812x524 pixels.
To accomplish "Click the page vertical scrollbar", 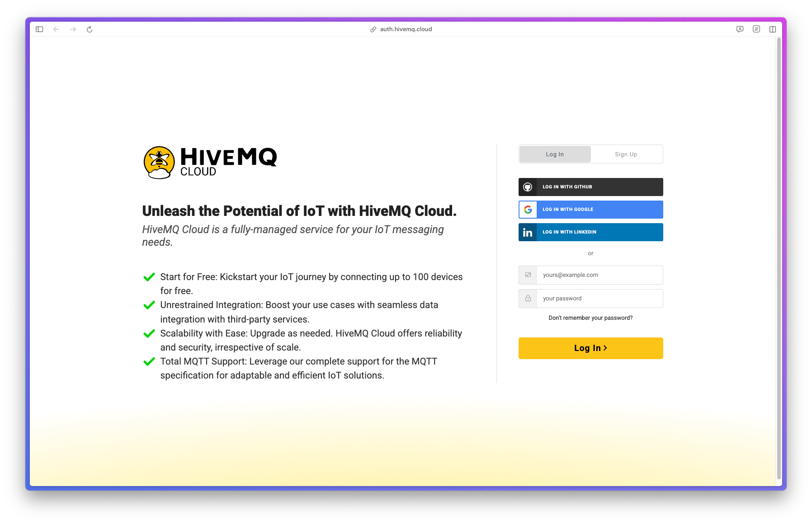I will [x=779, y=257].
